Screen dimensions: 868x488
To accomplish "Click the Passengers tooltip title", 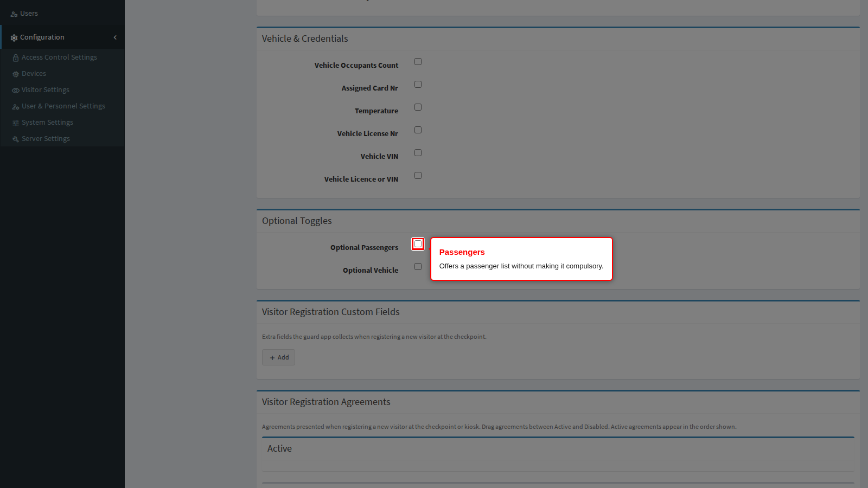I will tap(462, 252).
